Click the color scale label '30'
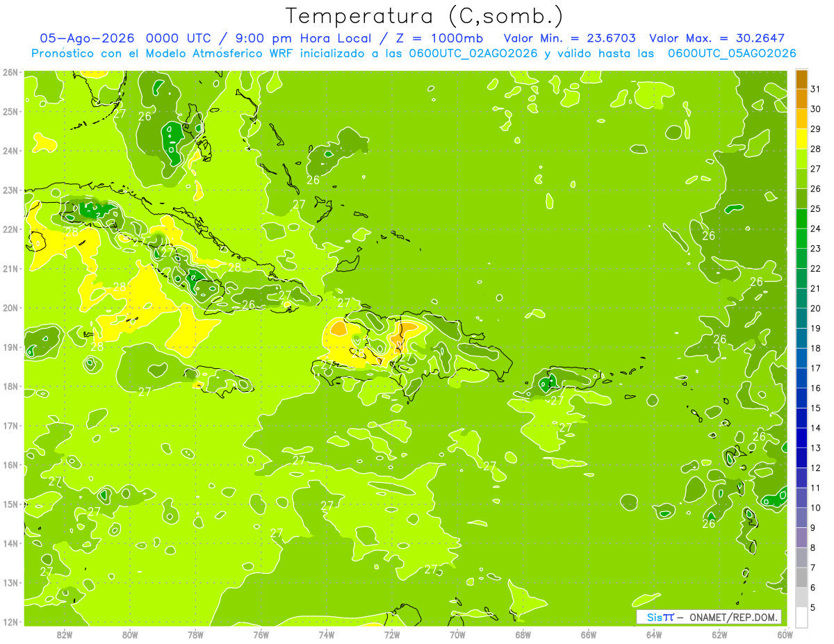834x644 pixels. tap(815, 109)
